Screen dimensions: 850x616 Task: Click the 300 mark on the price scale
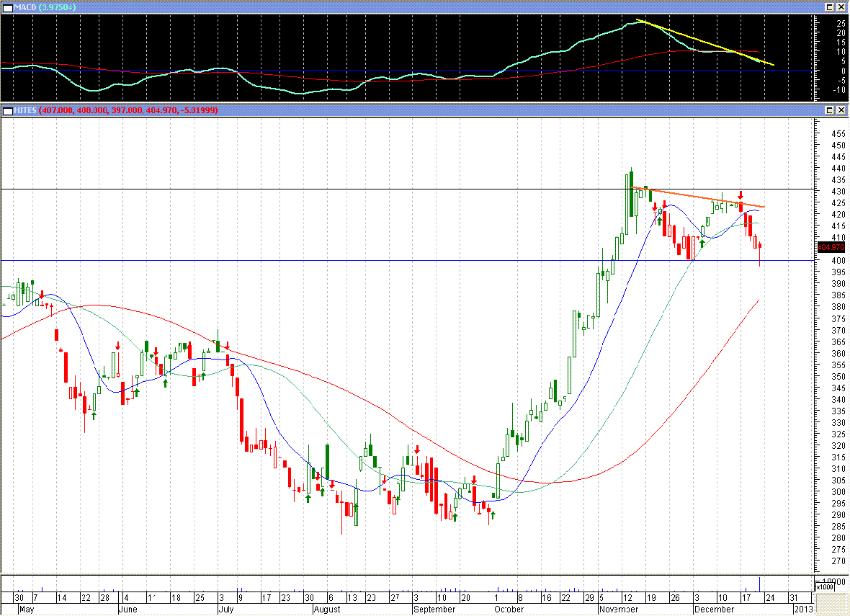click(x=837, y=492)
